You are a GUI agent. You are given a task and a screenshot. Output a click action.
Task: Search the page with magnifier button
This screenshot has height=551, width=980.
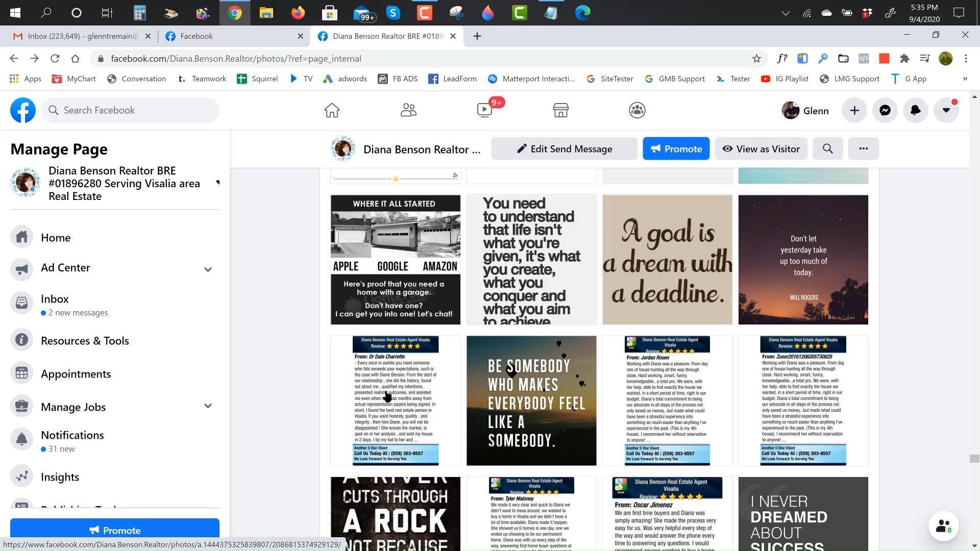[828, 148]
